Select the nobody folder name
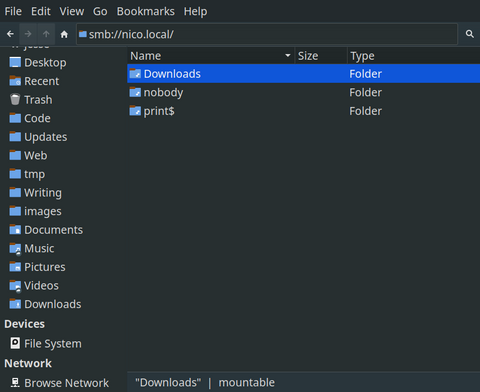 pyautogui.click(x=163, y=93)
